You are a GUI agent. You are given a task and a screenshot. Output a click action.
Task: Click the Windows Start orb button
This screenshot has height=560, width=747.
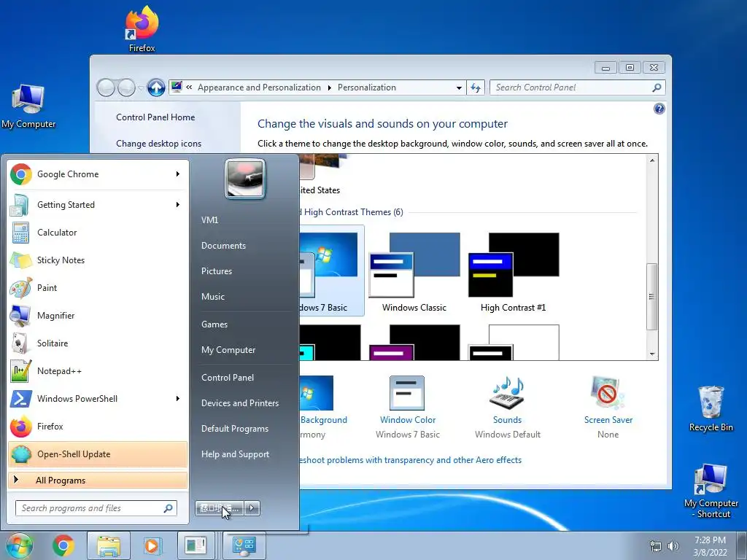click(x=19, y=545)
